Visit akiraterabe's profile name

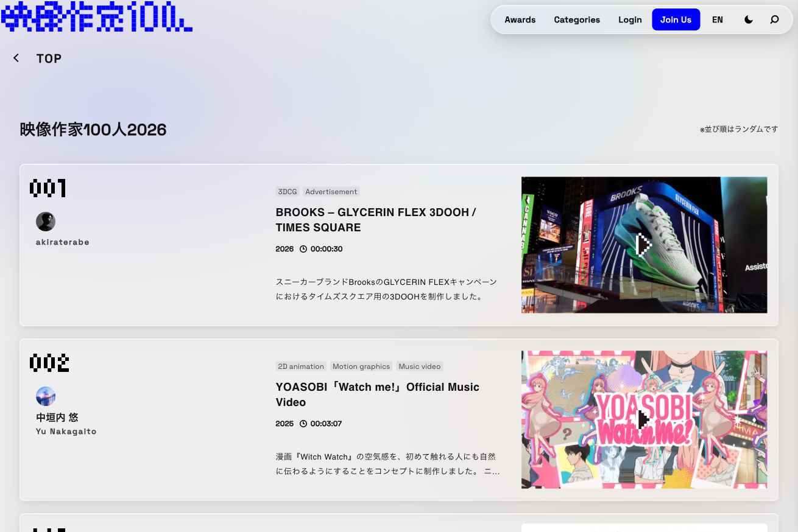[x=63, y=242]
